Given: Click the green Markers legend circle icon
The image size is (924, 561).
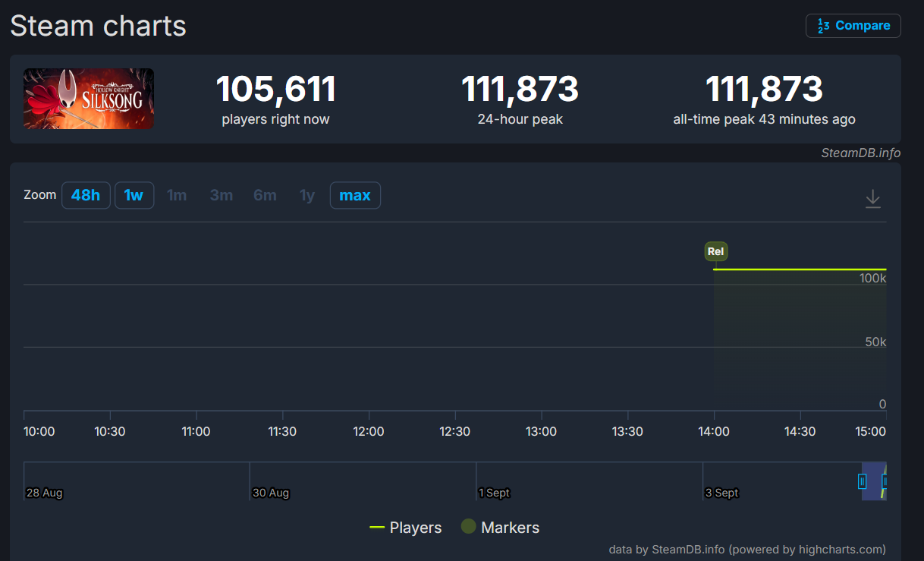Looking at the screenshot, I should [469, 527].
